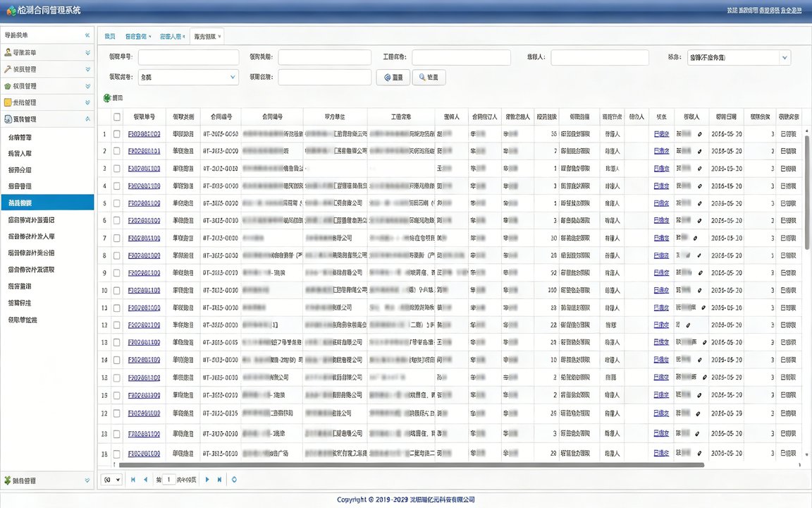Image resolution: width=812 pixels, height=508 pixels.
Task: Click the green dollar icon at the sidebar bottom
Action: pos(8,480)
